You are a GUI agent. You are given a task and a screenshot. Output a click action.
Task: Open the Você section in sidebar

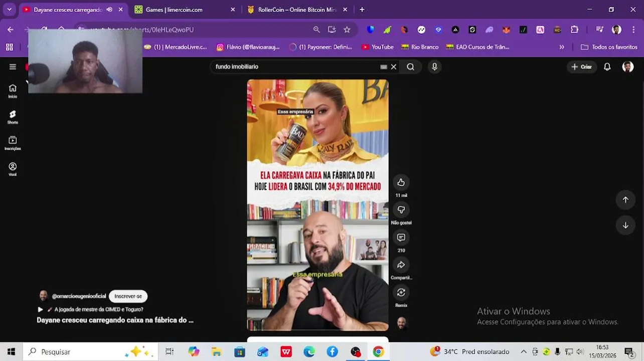click(x=13, y=169)
